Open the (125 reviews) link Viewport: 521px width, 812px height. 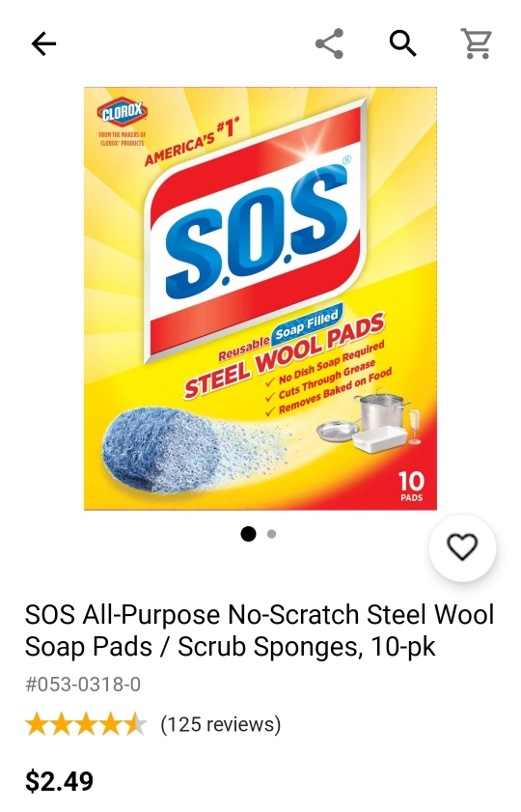click(x=220, y=724)
